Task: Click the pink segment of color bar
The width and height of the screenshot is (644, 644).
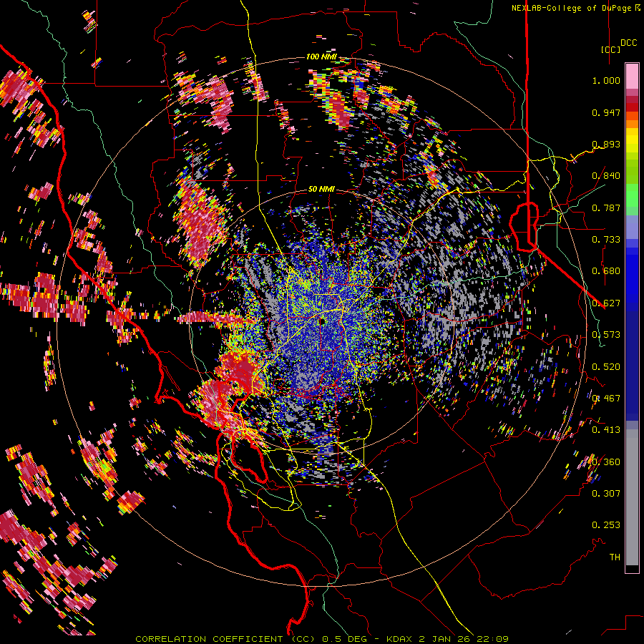Action: (x=632, y=77)
